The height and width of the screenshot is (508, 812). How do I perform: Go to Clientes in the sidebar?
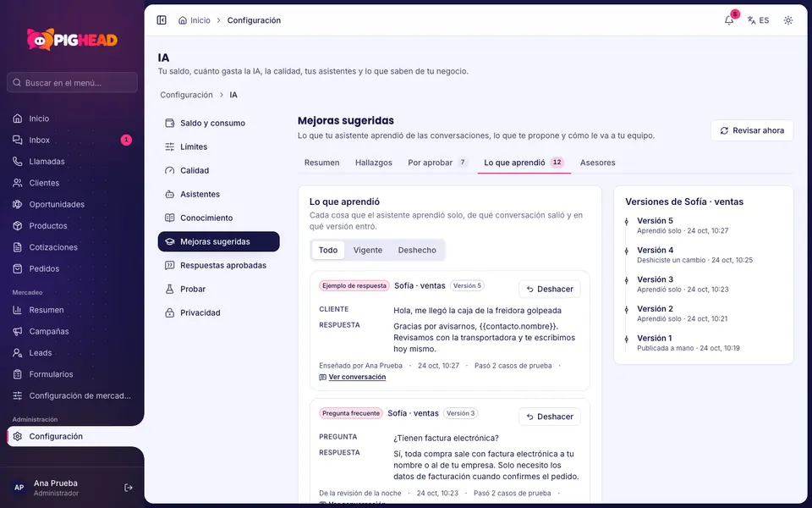coord(72,183)
